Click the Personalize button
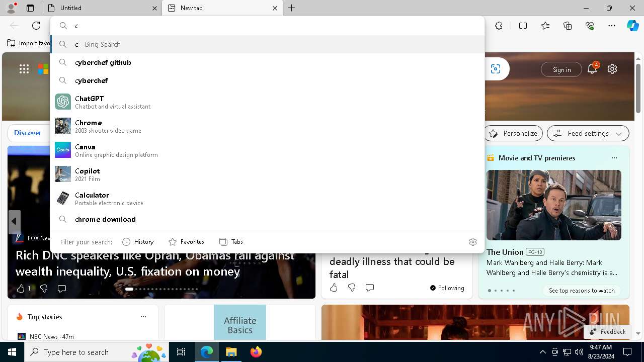The height and width of the screenshot is (362, 644). pos(513,133)
